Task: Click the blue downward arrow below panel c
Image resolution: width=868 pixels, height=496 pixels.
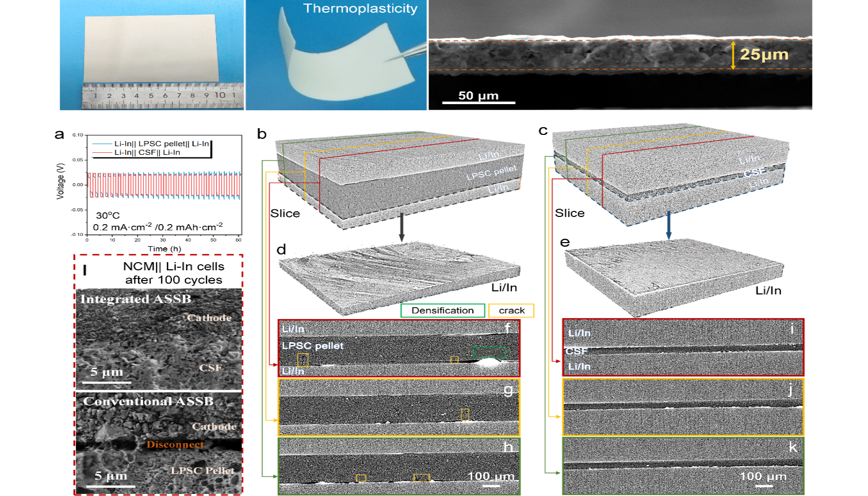Action: pyautogui.click(x=668, y=225)
